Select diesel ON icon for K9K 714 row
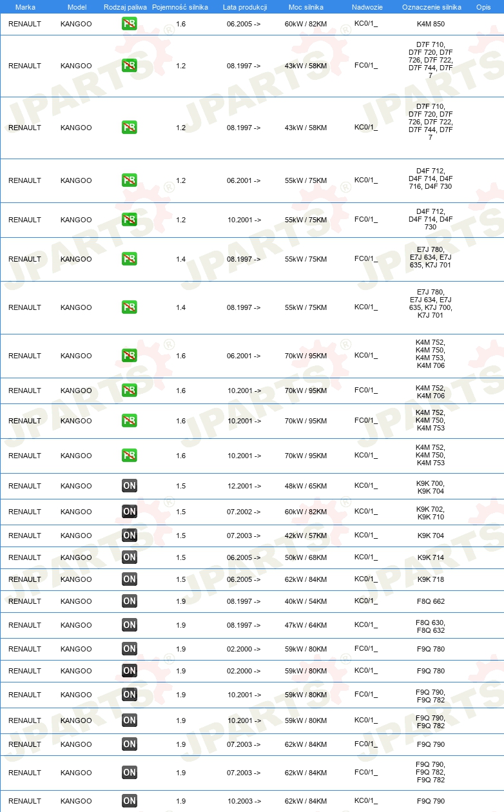Screen dimensions: 504x812 tap(130, 557)
